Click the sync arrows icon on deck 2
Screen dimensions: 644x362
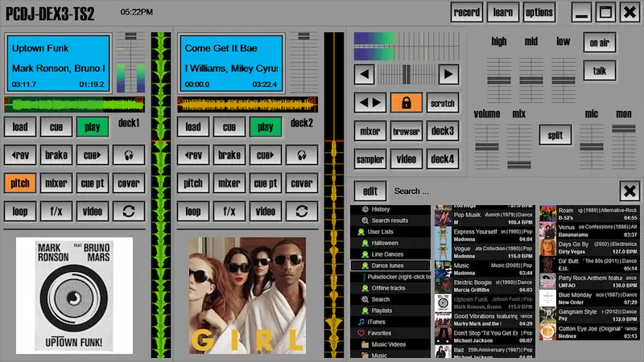(x=302, y=212)
